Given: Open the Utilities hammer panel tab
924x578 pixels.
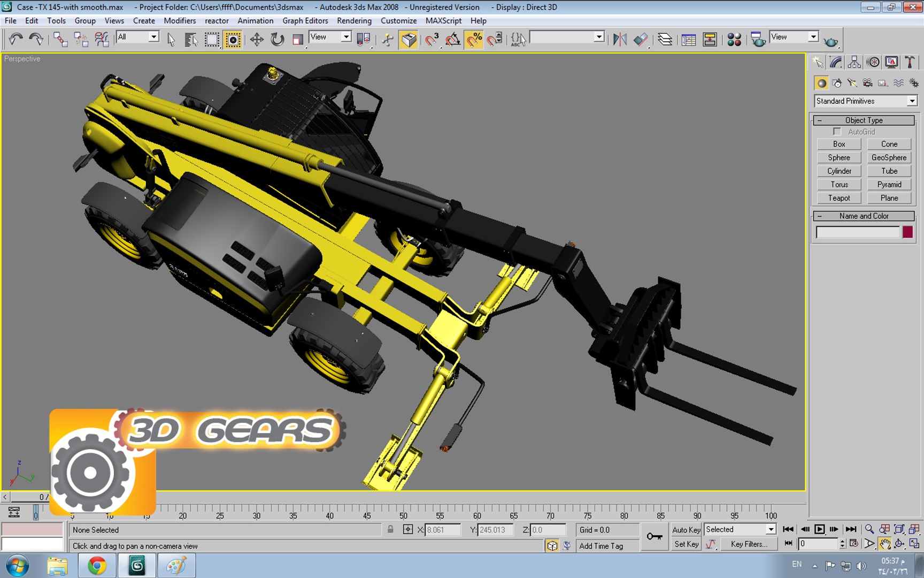Looking at the screenshot, I should [910, 62].
